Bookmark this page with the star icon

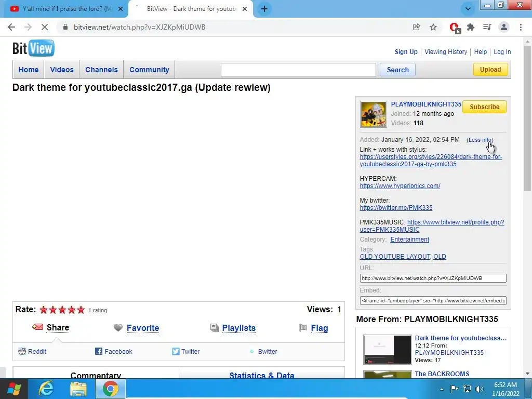tap(433, 27)
